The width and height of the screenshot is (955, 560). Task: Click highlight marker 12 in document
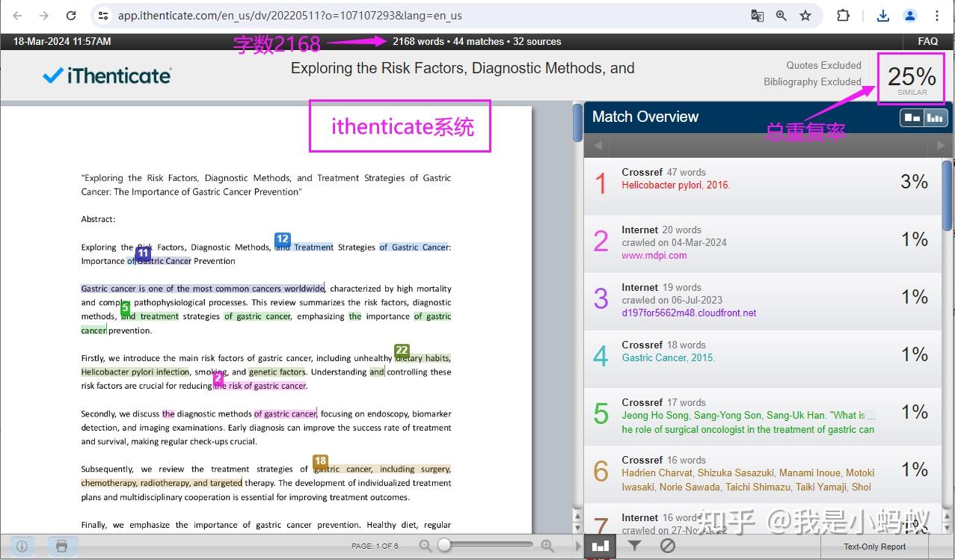(282, 239)
